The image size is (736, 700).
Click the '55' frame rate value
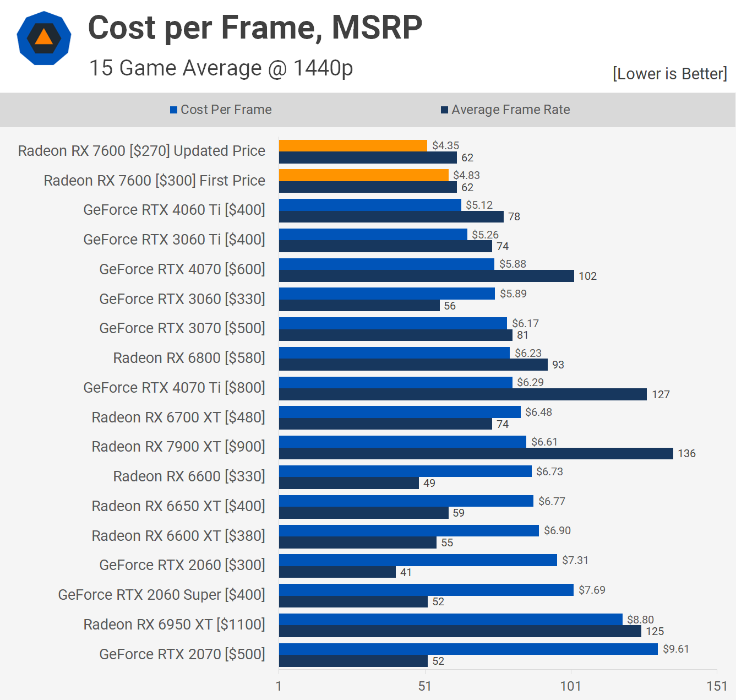[447, 542]
